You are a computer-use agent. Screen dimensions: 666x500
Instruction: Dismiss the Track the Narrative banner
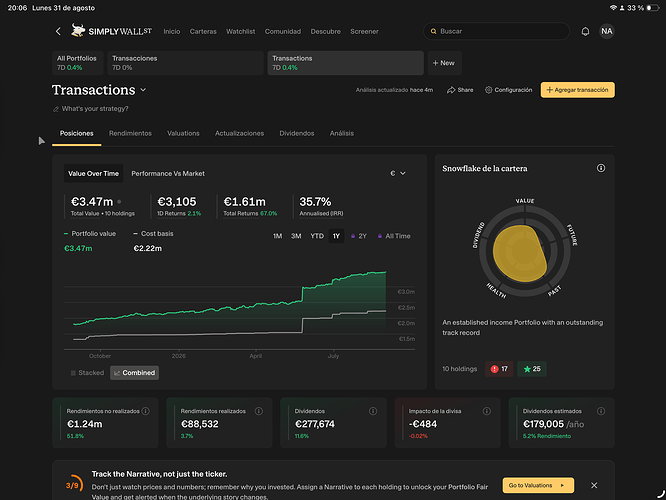click(594, 485)
